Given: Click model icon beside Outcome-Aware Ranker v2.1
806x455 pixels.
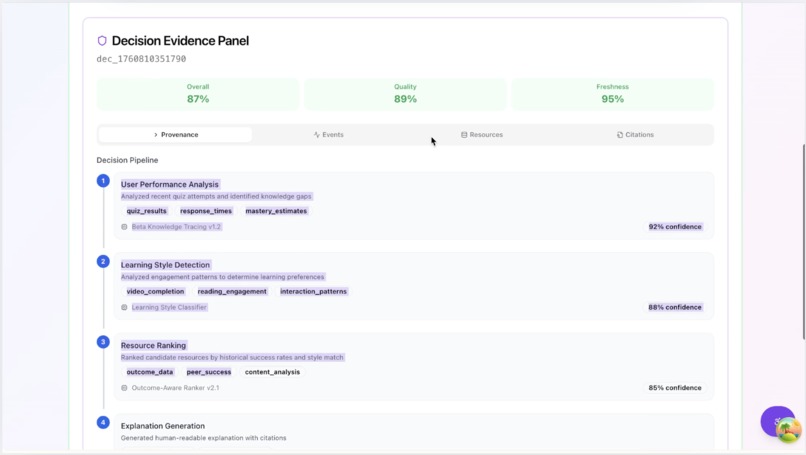Looking at the screenshot, I should click(x=124, y=388).
